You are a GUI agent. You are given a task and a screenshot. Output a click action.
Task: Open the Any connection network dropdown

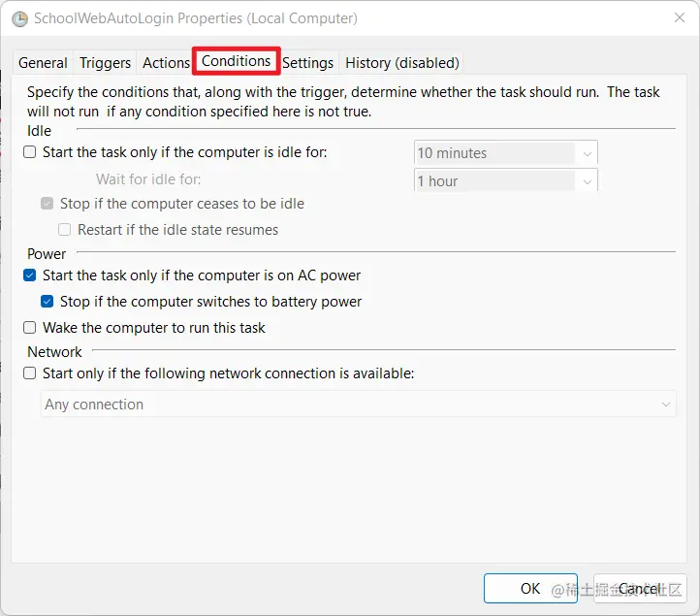(359, 405)
